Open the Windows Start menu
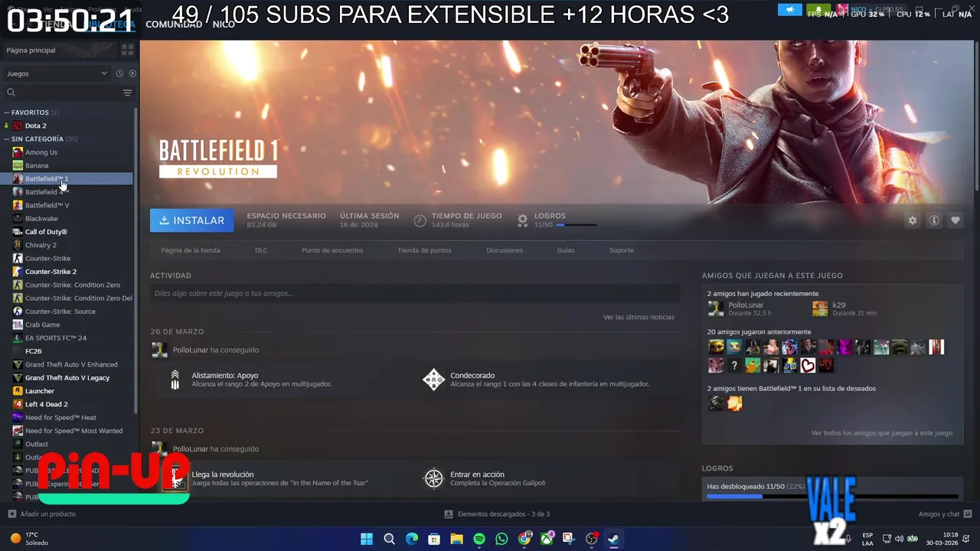 pyautogui.click(x=367, y=539)
